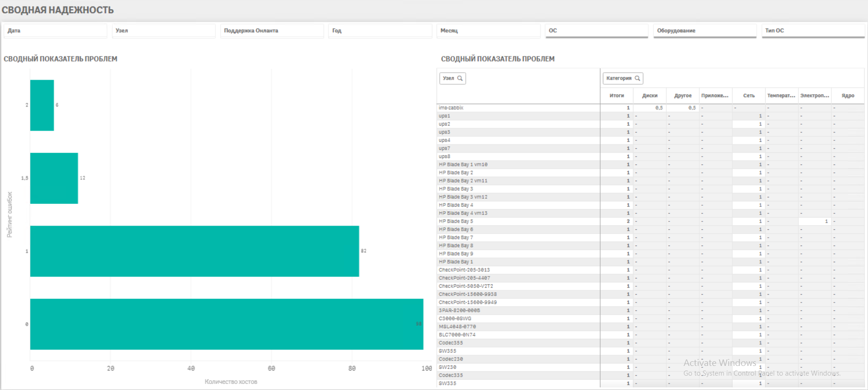The image size is (868, 390).
Task: Click the Темперaт... column header
Action: tap(782, 96)
